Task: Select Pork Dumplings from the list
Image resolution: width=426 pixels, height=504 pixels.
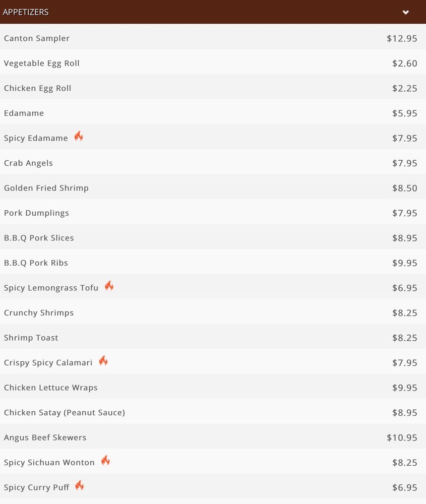Action: (213, 213)
